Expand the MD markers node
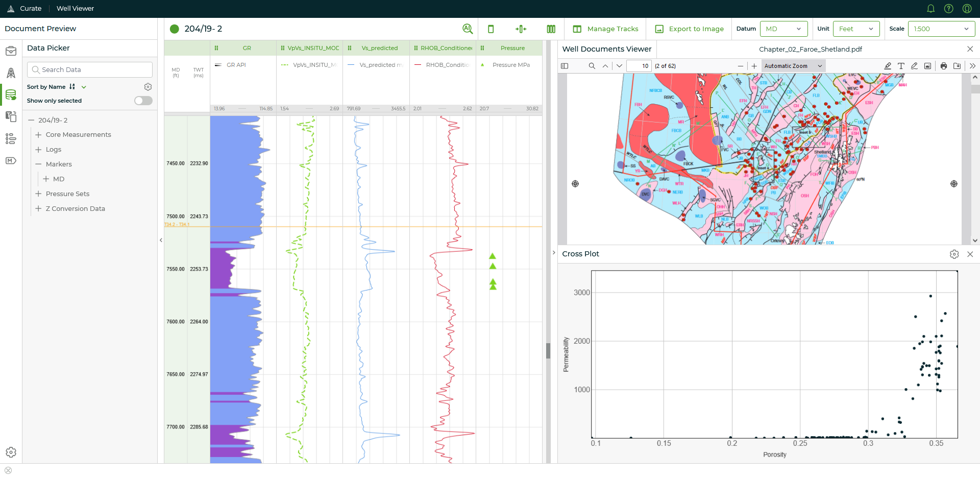Screen dimensions: 980x477 46,179
